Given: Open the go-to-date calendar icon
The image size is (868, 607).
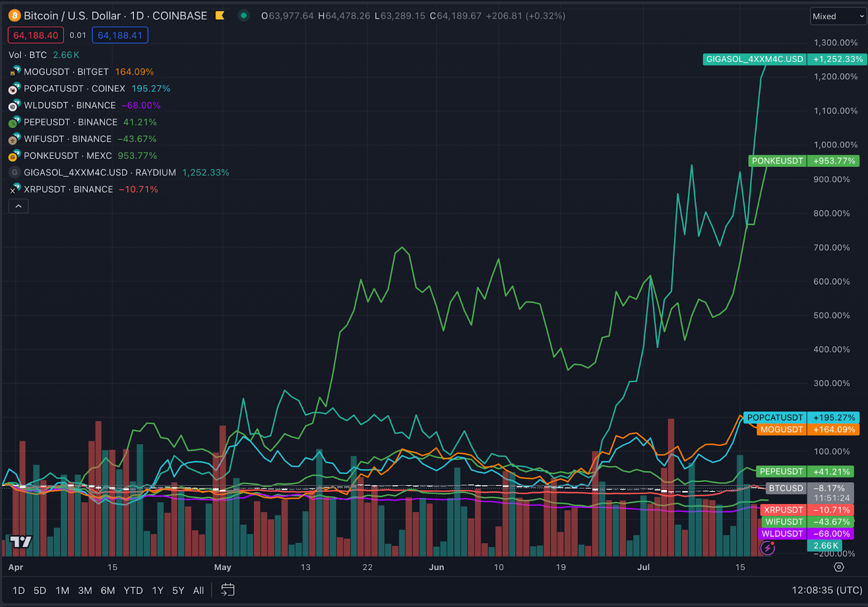Looking at the screenshot, I should pyautogui.click(x=228, y=590).
